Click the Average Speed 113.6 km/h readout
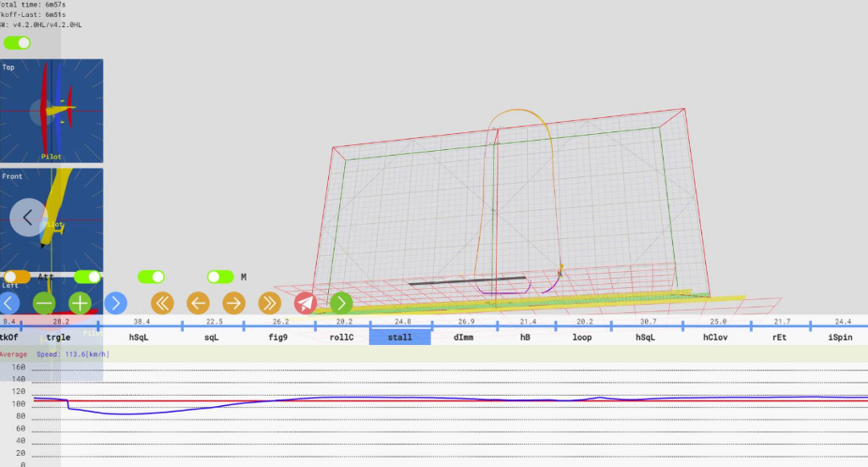The image size is (868, 467). click(54, 354)
